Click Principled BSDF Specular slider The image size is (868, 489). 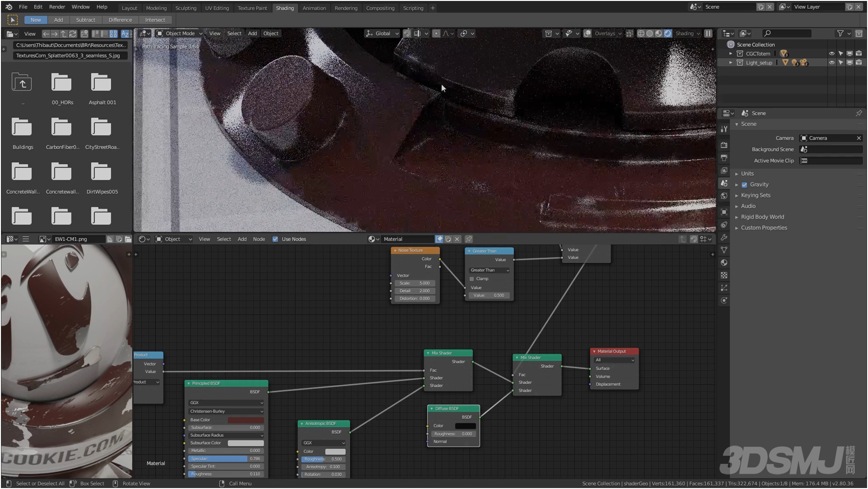[225, 459]
